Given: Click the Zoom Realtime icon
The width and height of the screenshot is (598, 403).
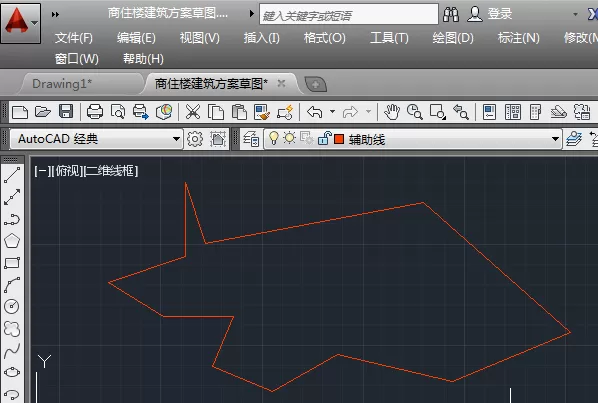Looking at the screenshot, I should [x=414, y=112].
